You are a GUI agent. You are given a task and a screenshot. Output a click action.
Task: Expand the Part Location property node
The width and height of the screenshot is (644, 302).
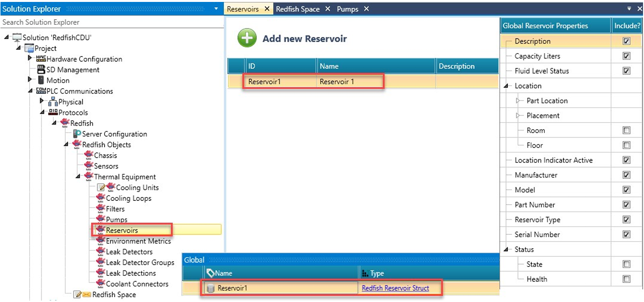click(x=518, y=101)
